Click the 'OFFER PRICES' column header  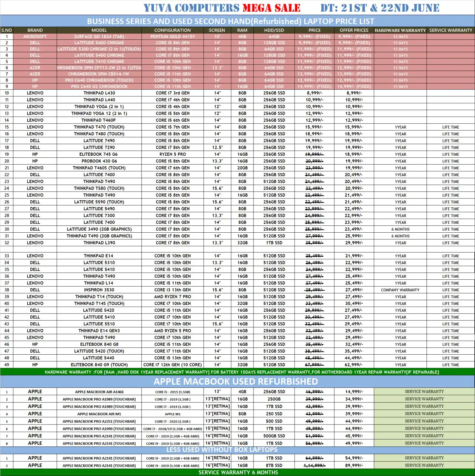(354, 30)
